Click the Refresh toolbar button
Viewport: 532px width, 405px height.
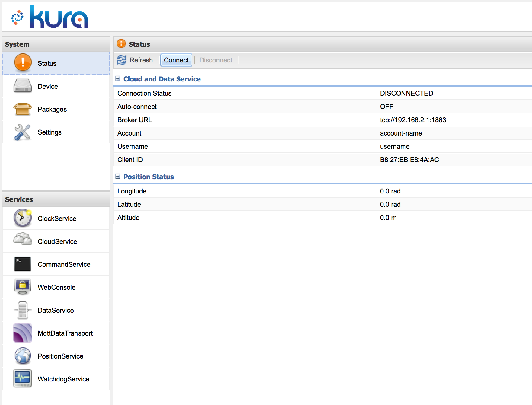click(x=135, y=60)
